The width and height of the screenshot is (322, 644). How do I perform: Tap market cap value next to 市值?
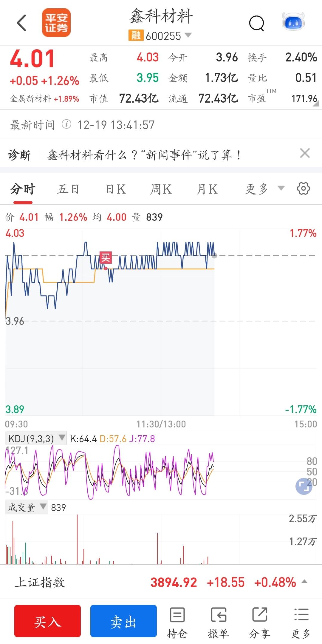point(139,98)
